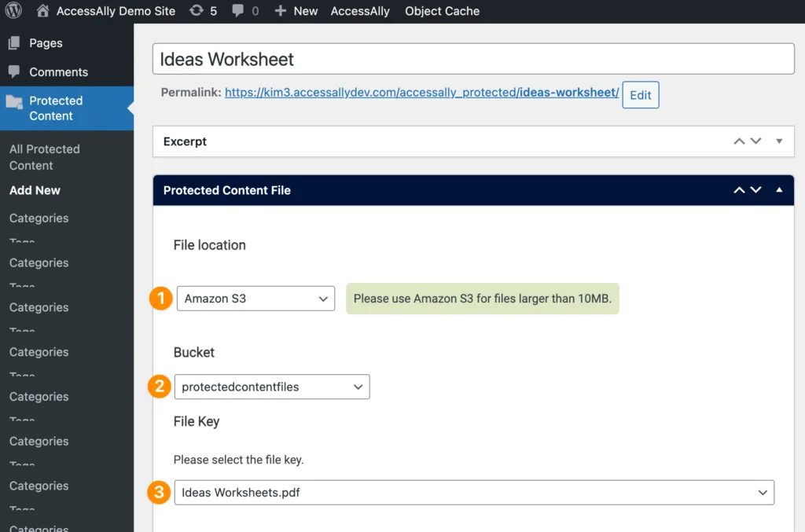Click the 'File location' label
Viewport: 805px width, 532px height.
[209, 245]
